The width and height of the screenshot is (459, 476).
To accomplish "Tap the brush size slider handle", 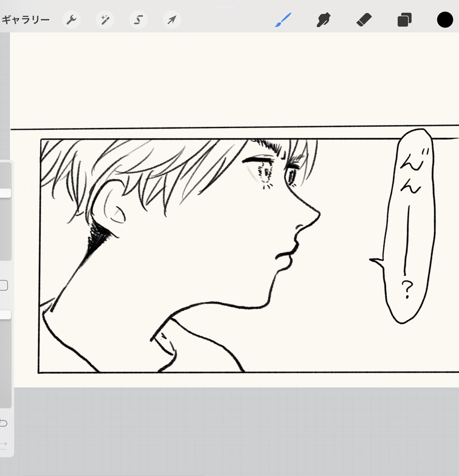I will click(5, 194).
